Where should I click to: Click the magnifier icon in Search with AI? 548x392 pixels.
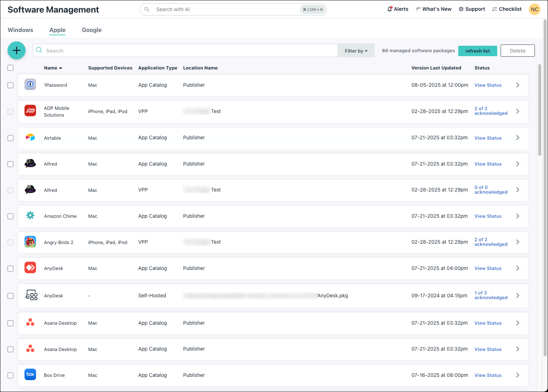(x=147, y=9)
